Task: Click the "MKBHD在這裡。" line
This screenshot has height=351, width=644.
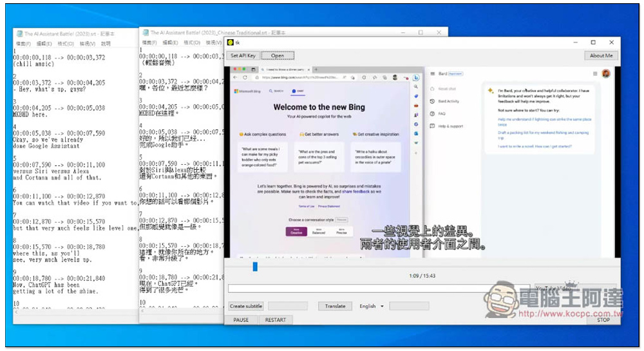Action: [x=159, y=113]
